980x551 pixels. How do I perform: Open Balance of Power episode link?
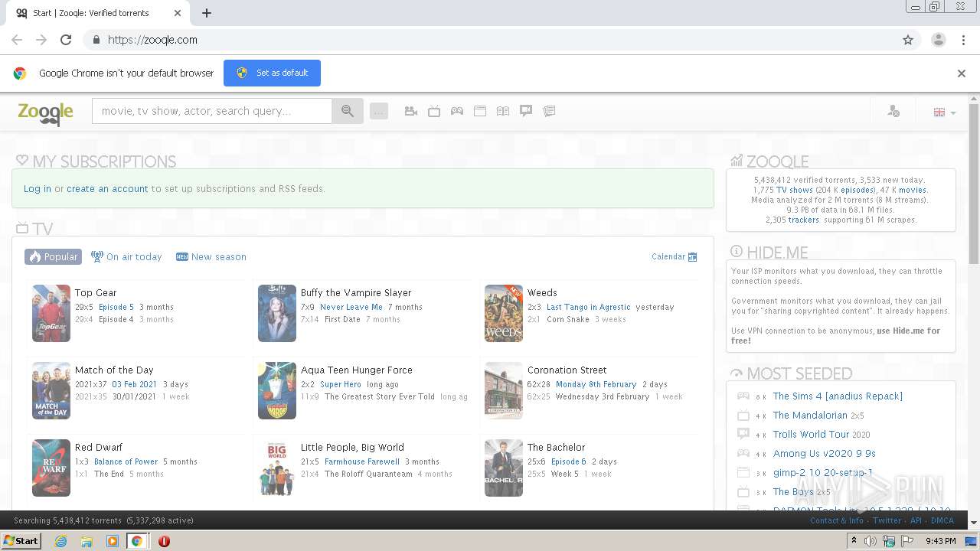pyautogui.click(x=126, y=461)
